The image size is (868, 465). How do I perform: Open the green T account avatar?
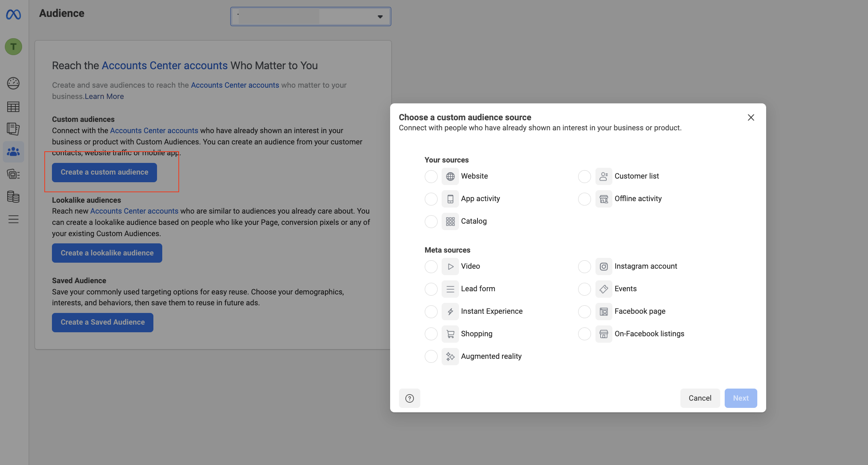tap(13, 47)
